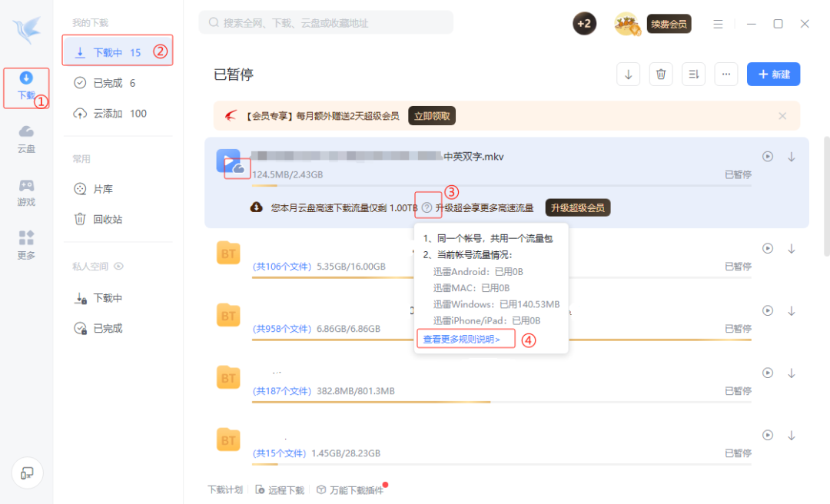Open the 游戏 games section
The image size is (830, 504).
(26, 193)
